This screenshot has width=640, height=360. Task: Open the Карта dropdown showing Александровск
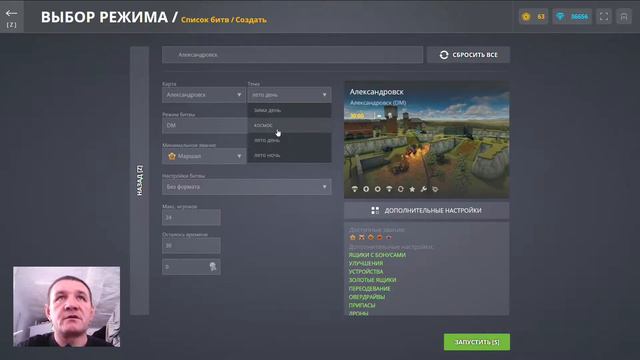pos(204,95)
